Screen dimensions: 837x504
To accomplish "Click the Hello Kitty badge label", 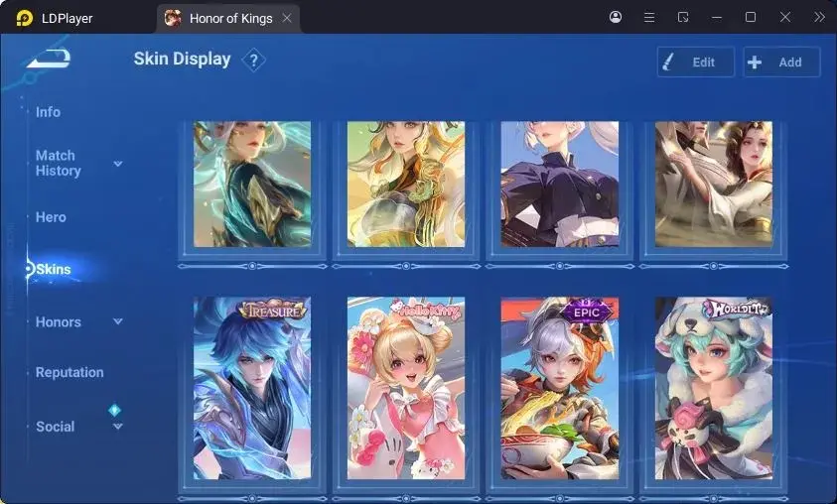I will (x=425, y=310).
